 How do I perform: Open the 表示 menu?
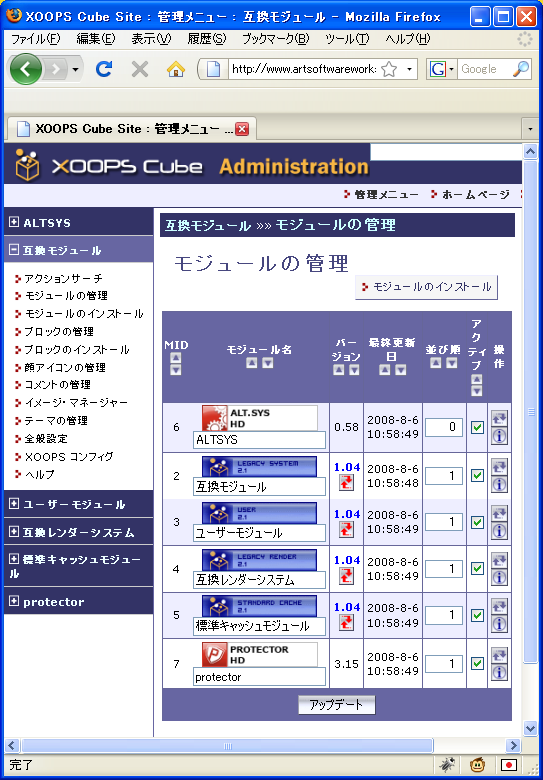[151, 39]
